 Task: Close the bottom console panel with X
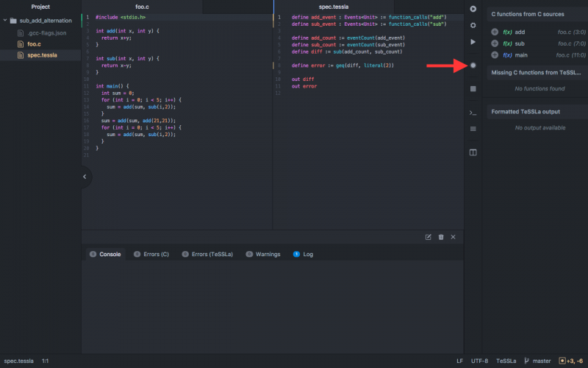(x=453, y=237)
